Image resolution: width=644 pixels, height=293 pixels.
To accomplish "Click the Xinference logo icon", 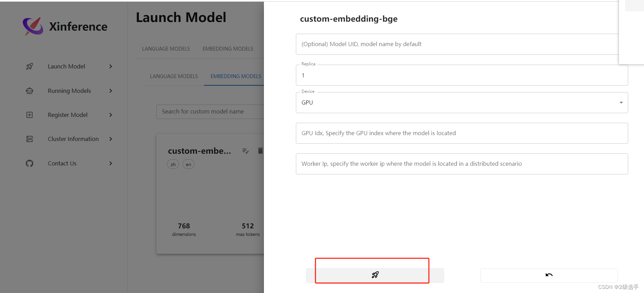I will click(x=33, y=26).
